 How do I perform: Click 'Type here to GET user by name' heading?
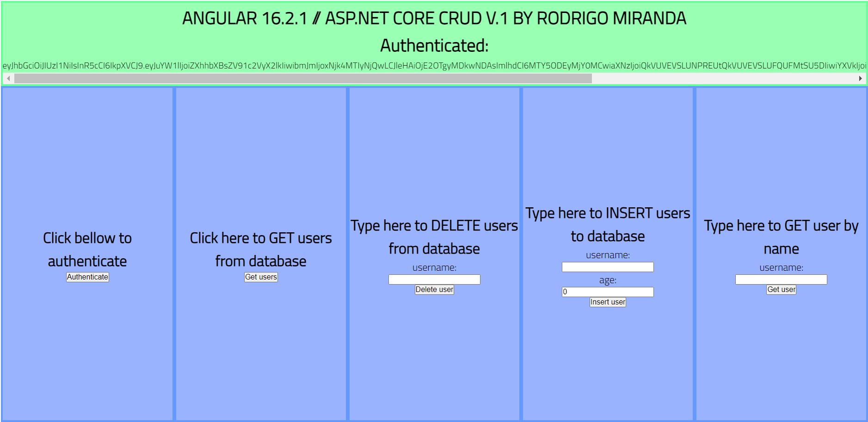point(781,237)
